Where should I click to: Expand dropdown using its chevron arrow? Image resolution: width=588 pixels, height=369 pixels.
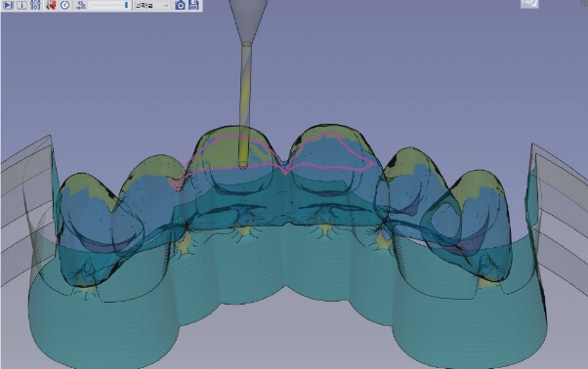point(166,6)
